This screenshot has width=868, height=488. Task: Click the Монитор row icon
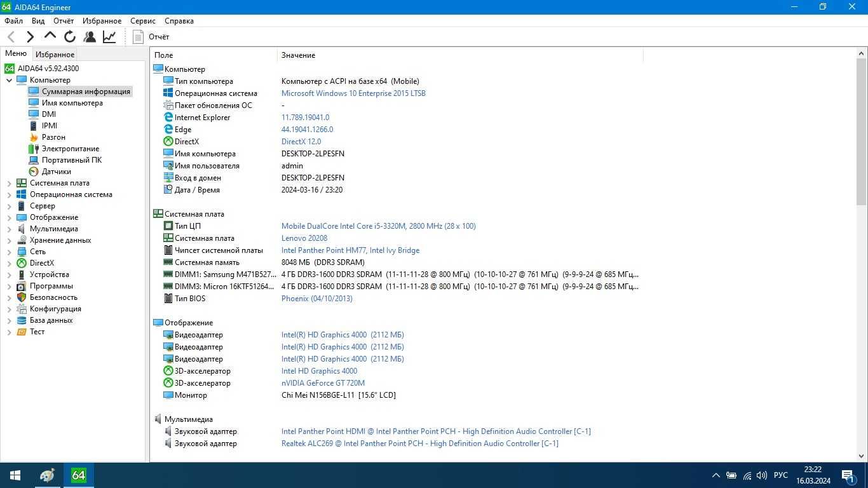pos(168,395)
